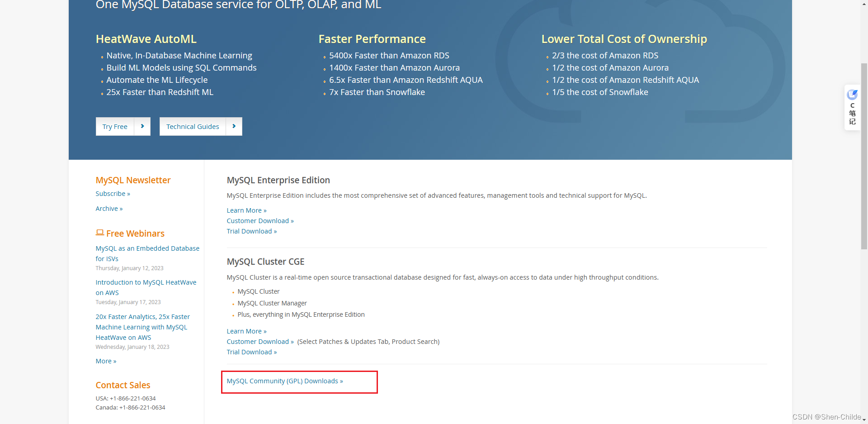868x424 pixels.
Task: Click '1400x Faster than Amazon Aurora' text
Action: coord(394,67)
